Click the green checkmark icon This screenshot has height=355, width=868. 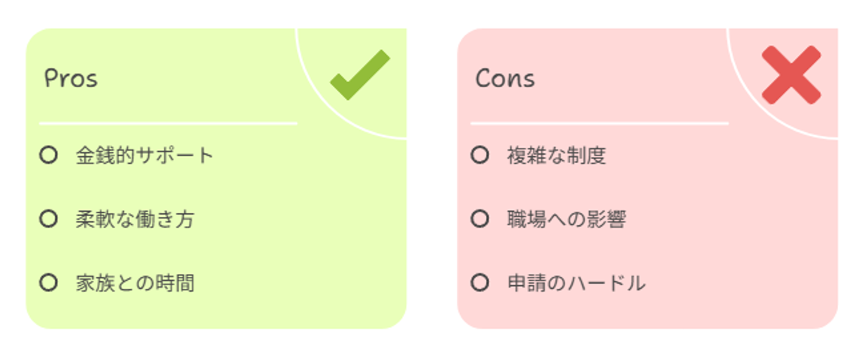click(x=360, y=74)
